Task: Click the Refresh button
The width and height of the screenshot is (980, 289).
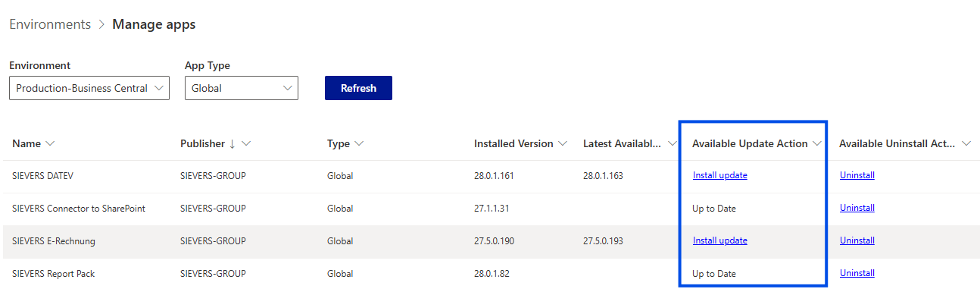Action: tap(358, 88)
